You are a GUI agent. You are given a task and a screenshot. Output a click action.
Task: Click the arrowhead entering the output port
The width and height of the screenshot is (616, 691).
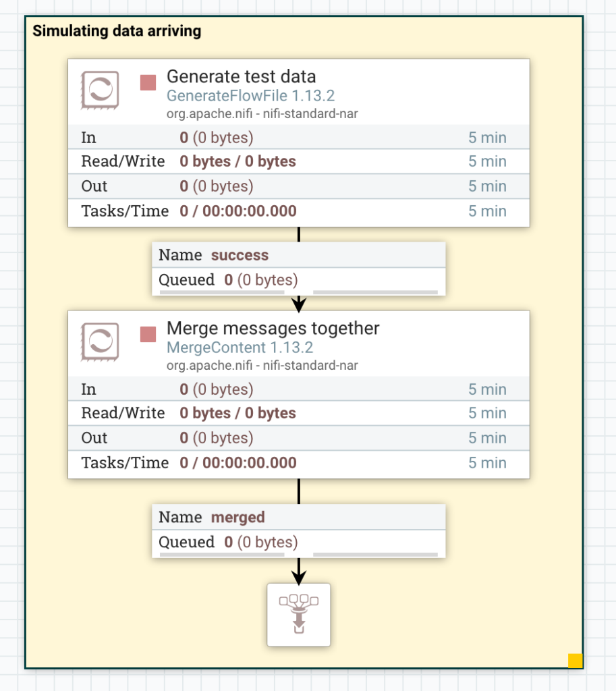tap(298, 577)
